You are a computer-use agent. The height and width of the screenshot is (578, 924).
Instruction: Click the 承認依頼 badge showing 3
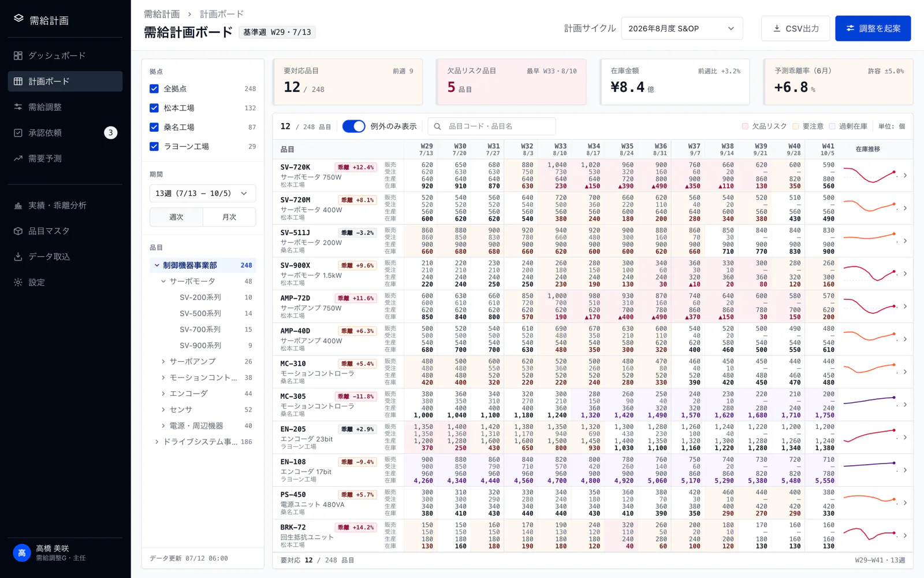point(110,133)
